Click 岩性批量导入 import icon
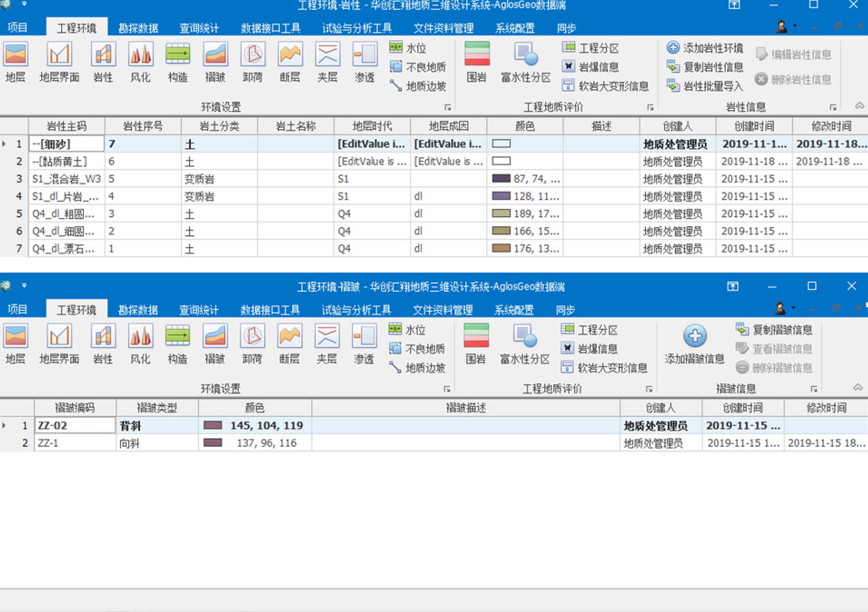 673,86
